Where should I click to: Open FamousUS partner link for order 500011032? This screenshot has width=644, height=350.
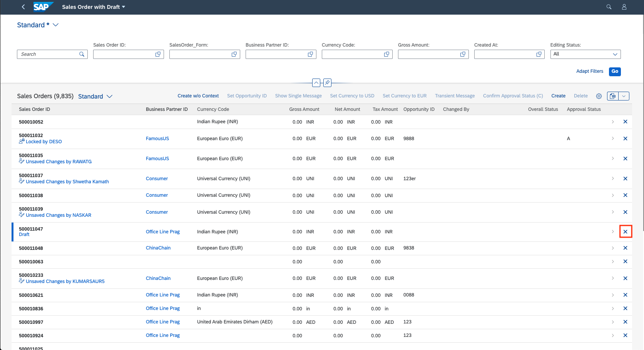point(157,139)
